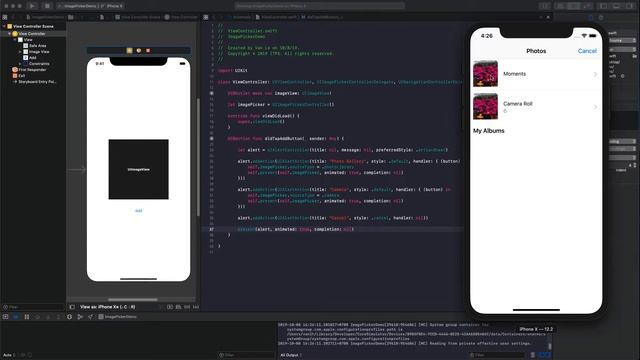Toggle the inspector pane button in top-right toolbar
The width and height of the screenshot is (640, 360).
pos(629,6)
